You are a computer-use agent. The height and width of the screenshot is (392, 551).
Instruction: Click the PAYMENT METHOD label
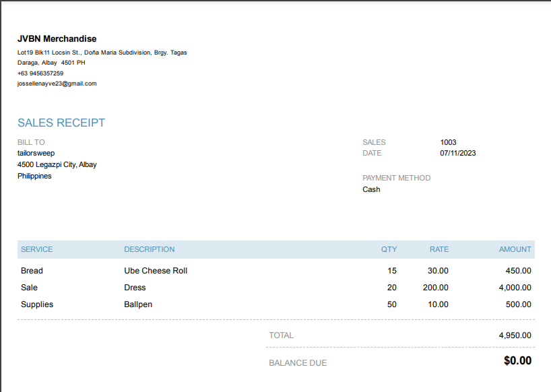click(x=396, y=178)
